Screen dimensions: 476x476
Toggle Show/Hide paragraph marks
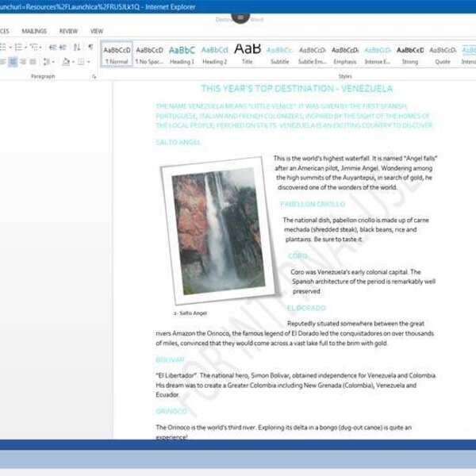point(90,47)
